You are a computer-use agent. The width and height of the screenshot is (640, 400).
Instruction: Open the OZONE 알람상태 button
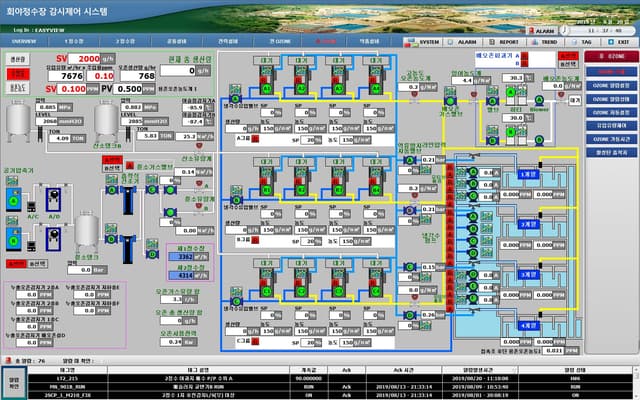(611, 99)
